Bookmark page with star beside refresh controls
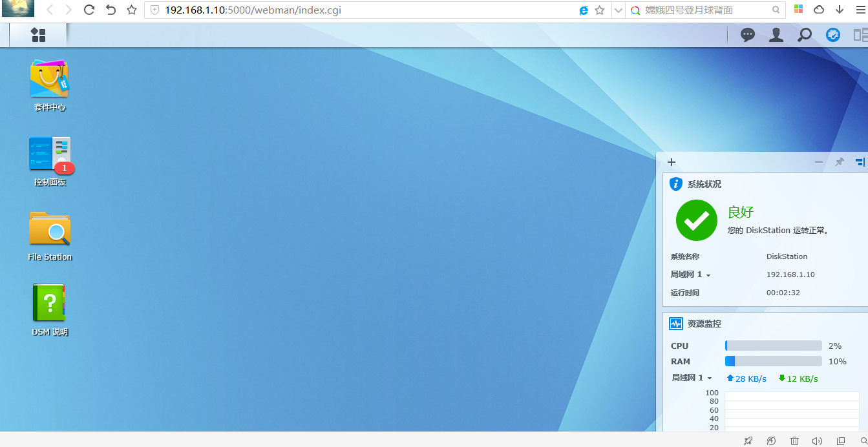Image resolution: width=868 pixels, height=447 pixels. click(x=132, y=10)
